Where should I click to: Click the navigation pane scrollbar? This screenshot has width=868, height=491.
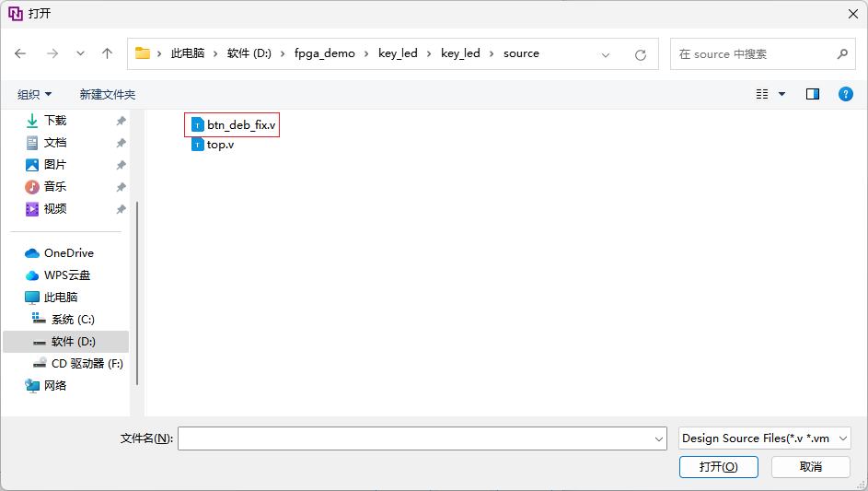point(137,293)
